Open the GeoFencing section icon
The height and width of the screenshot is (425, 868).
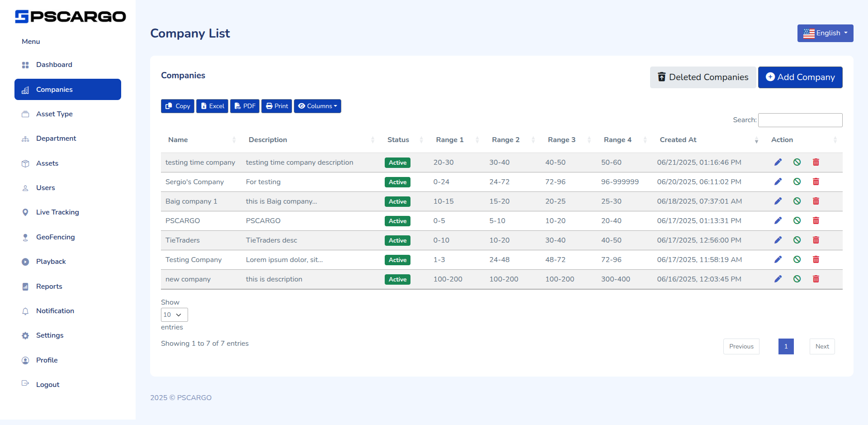(25, 237)
